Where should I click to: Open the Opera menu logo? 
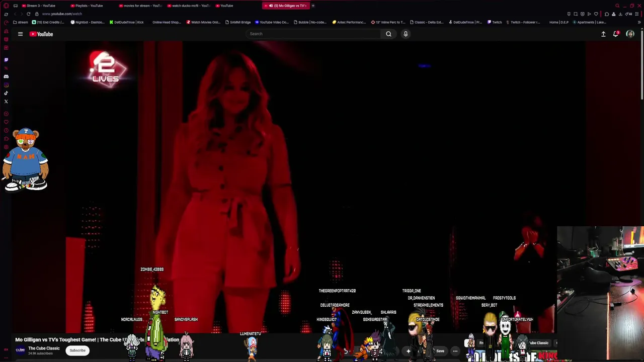point(6,6)
